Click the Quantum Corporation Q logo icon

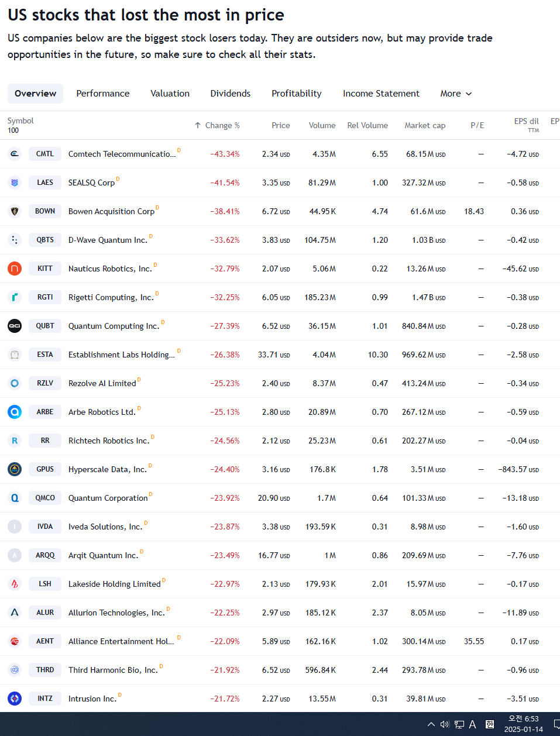[15, 498]
